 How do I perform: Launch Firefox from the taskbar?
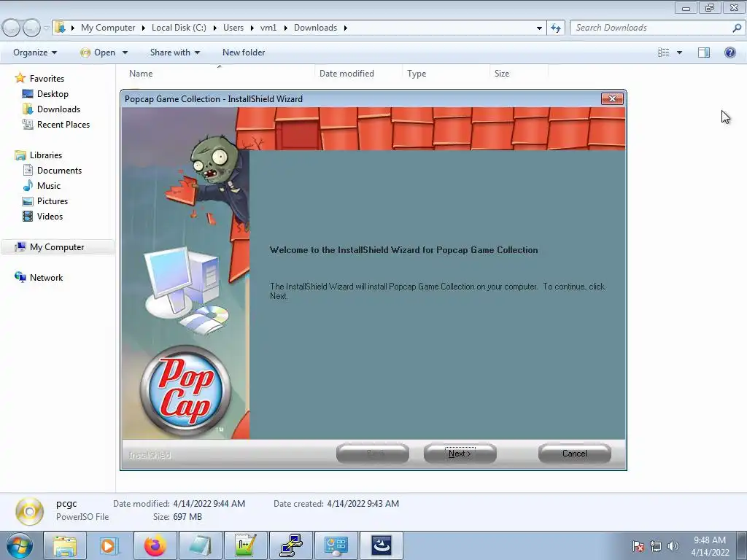[155, 545]
